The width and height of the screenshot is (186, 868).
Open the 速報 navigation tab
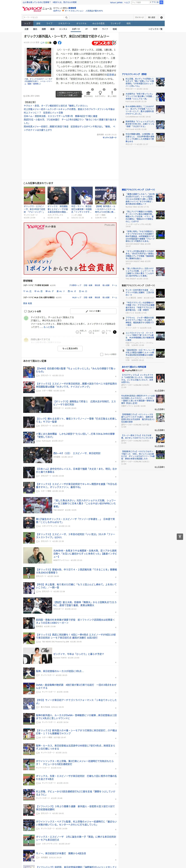38,24
